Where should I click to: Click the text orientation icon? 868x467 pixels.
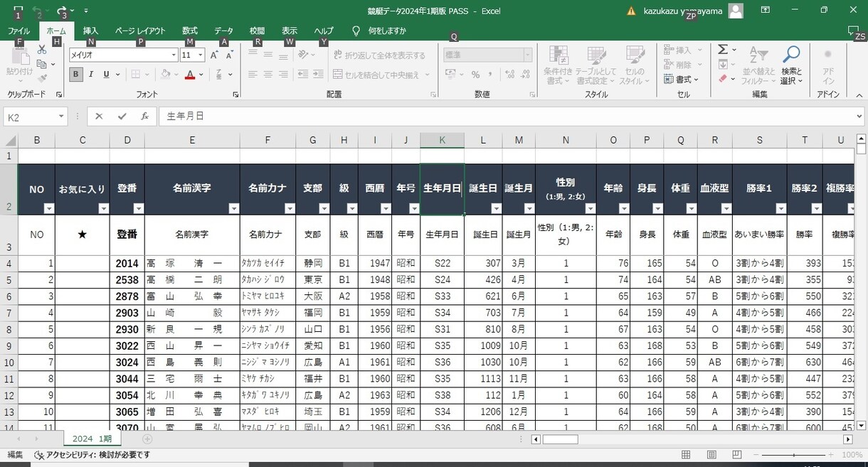[x=303, y=55]
